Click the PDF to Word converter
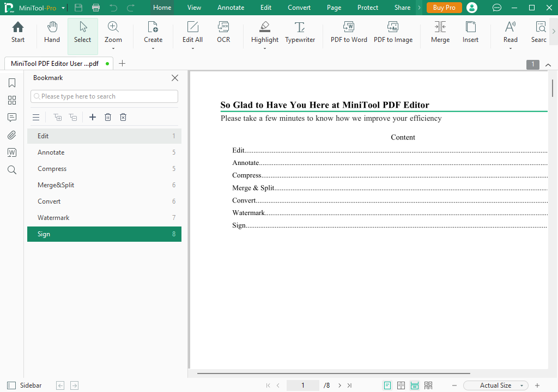The image size is (558, 392). [x=349, y=33]
